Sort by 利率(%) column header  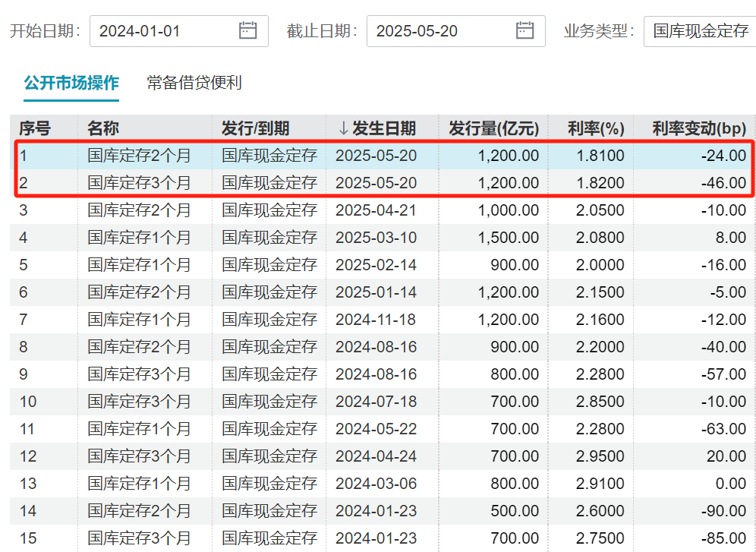click(596, 128)
